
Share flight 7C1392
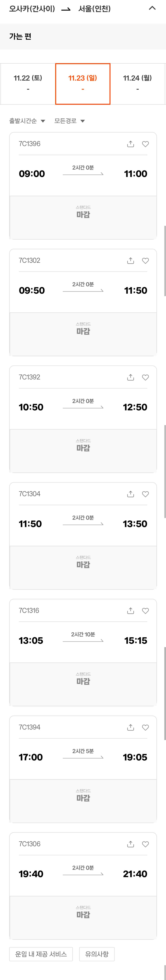[131, 377]
